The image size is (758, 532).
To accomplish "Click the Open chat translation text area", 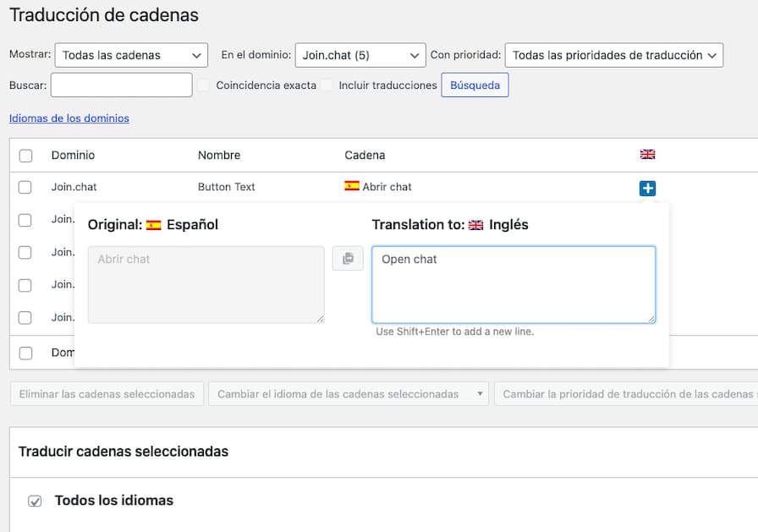I will (513, 284).
